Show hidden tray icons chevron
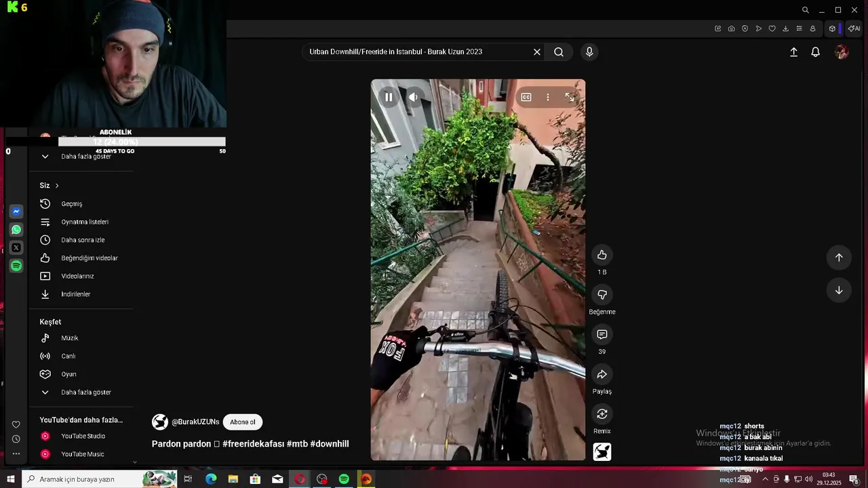 766,479
